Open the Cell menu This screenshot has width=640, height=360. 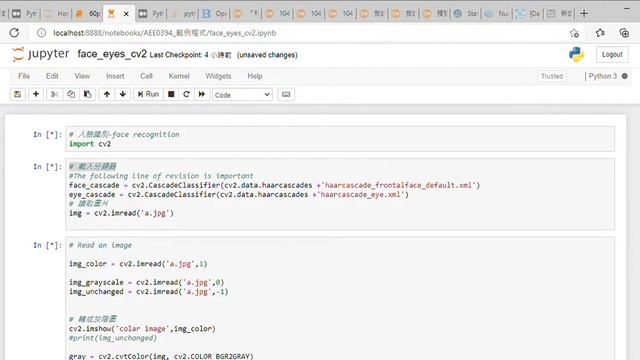(146, 76)
